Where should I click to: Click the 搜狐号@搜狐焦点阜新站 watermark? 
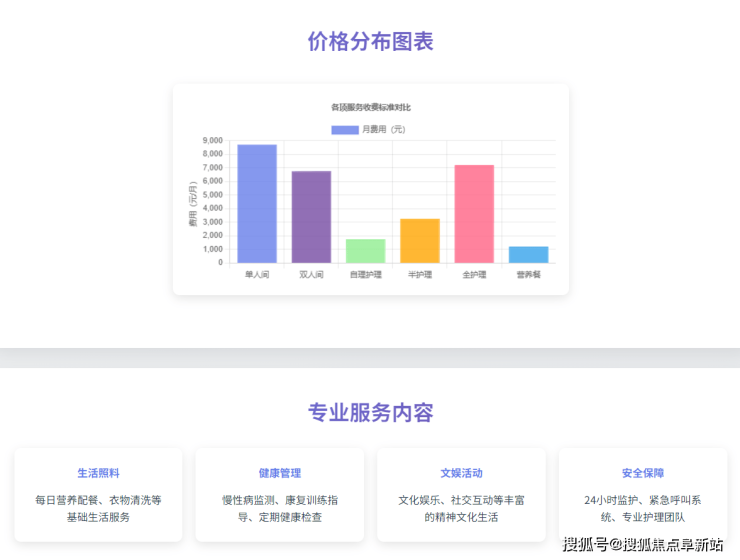[642, 544]
